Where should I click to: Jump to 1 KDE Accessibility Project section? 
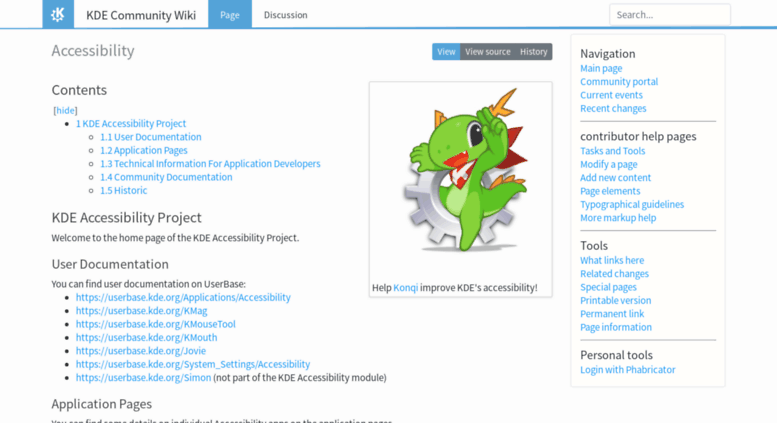[x=131, y=123]
